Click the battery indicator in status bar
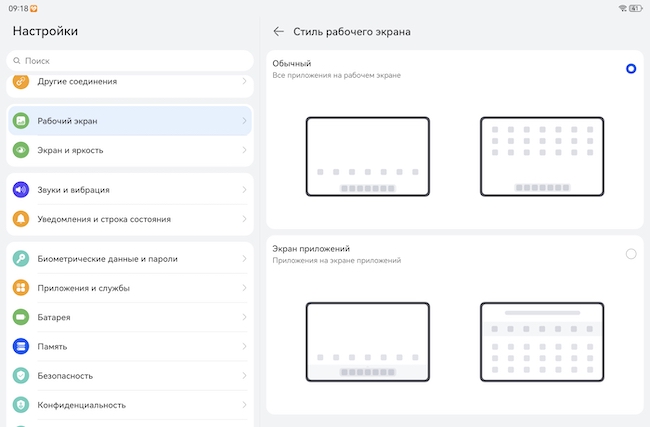Image resolution: width=650 pixels, height=427 pixels. pos(635,8)
